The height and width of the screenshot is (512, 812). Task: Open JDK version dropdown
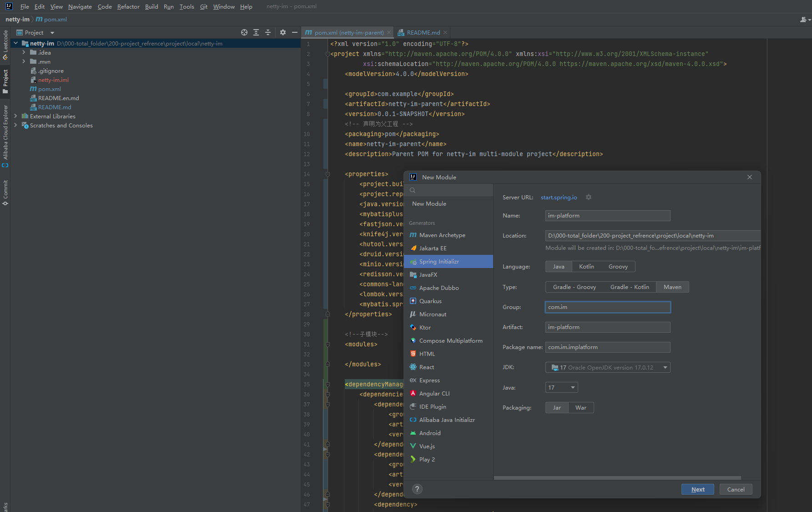click(x=608, y=368)
